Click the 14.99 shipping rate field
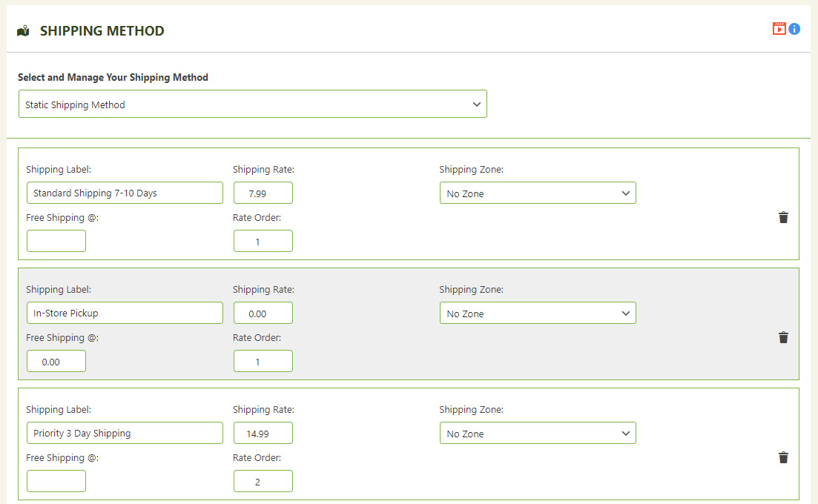This screenshot has width=818, height=504. click(263, 434)
